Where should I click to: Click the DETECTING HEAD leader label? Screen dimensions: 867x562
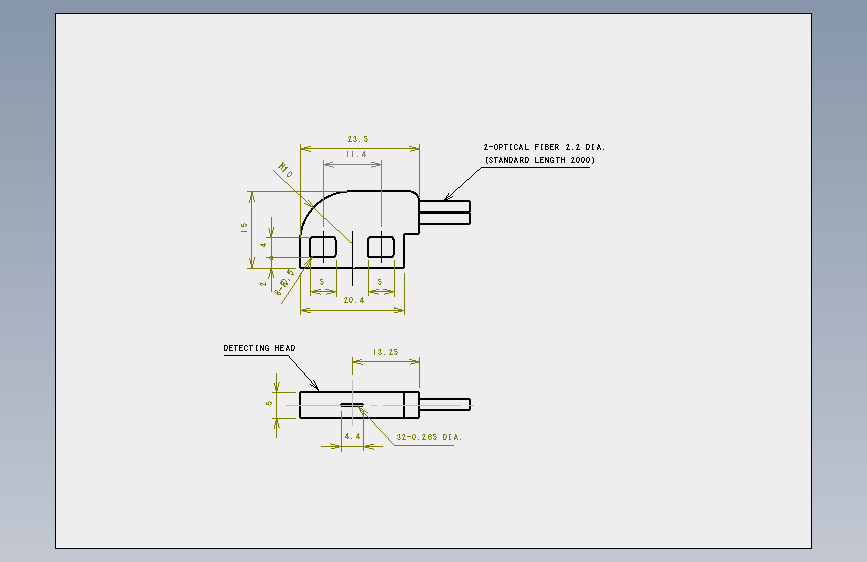[x=259, y=348]
